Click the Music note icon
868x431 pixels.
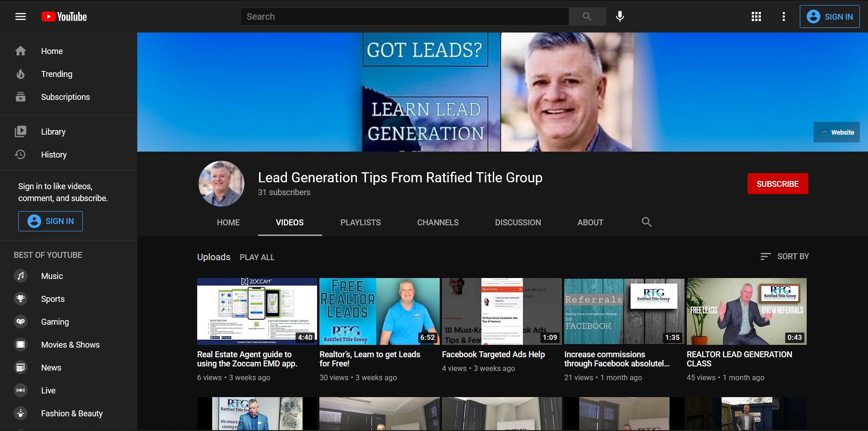tap(21, 276)
